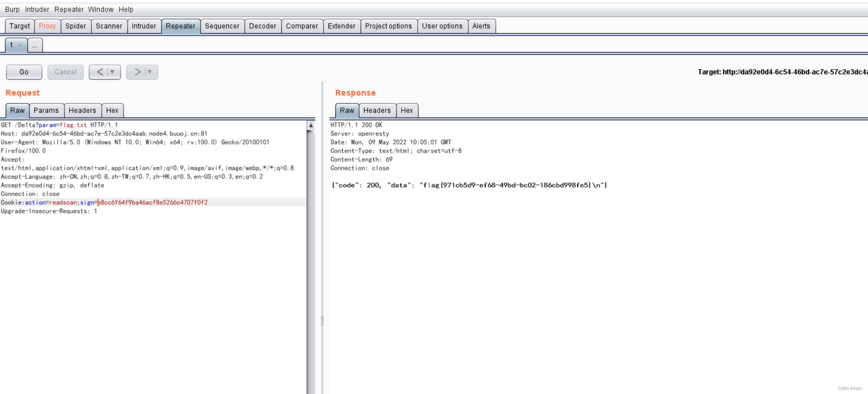
Task: Open the User options tab
Action: pyautogui.click(x=442, y=26)
